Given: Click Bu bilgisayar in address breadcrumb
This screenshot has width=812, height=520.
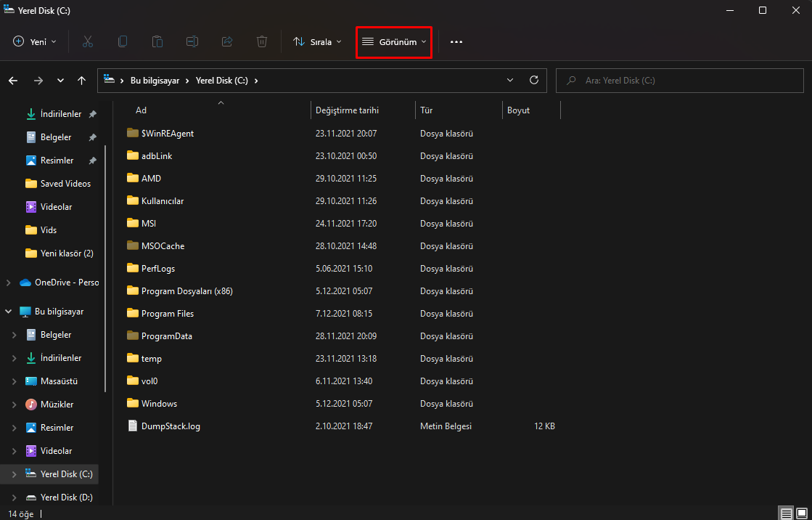Looking at the screenshot, I should (x=153, y=81).
